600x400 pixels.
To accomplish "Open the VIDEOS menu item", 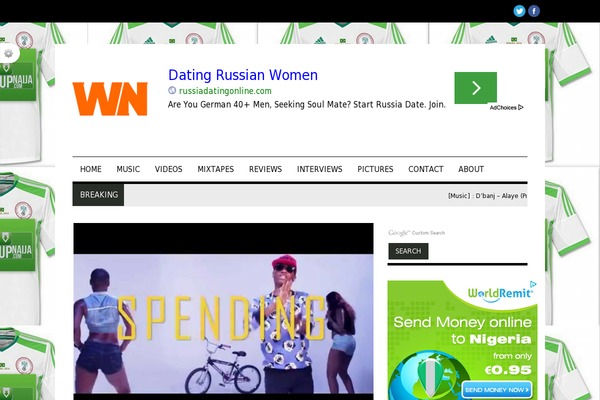I will click(168, 169).
